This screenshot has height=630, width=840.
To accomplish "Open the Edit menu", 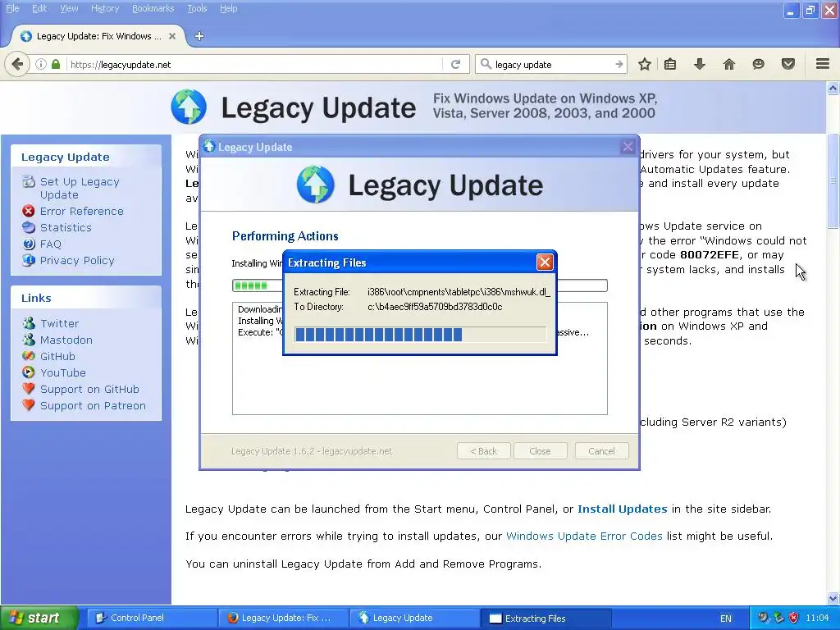I will point(39,8).
